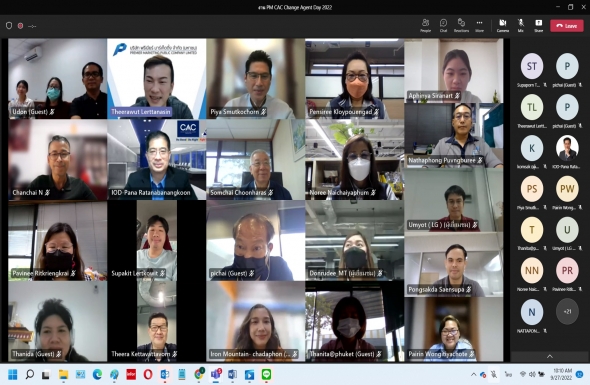Open Windows taskbar Search
This screenshot has width=590, height=385.
29,374
